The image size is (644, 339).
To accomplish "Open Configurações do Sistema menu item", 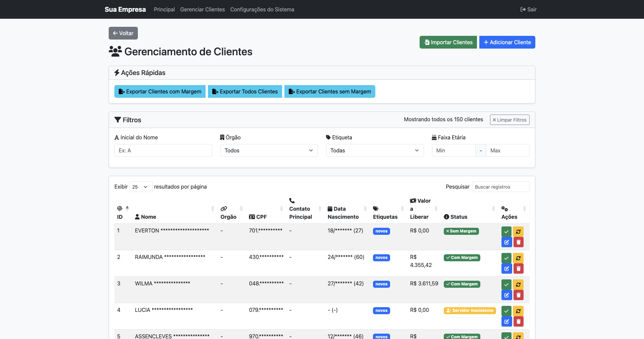I will pyautogui.click(x=262, y=9).
